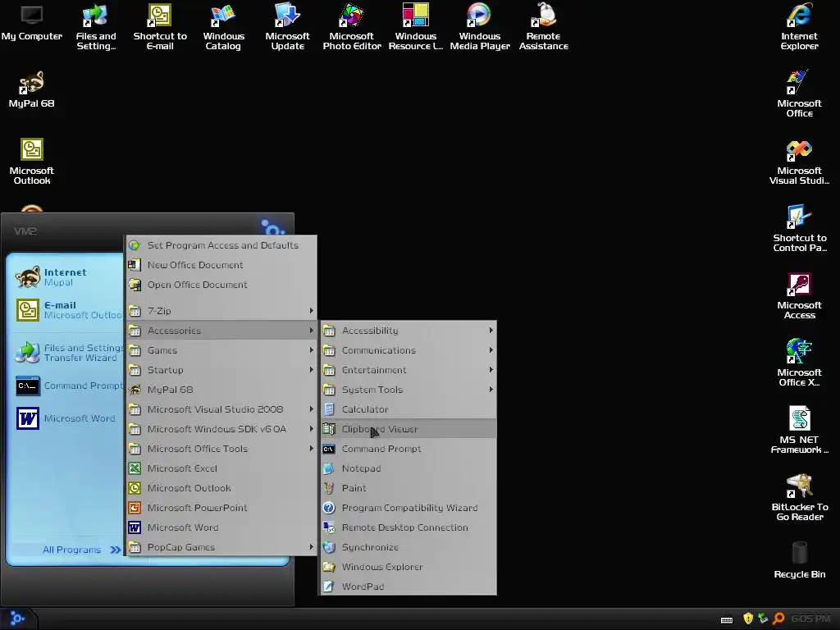Expand the Communications submenu

[409, 349]
